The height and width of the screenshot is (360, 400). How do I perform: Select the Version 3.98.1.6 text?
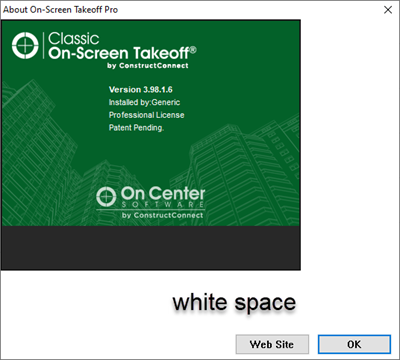pos(140,90)
